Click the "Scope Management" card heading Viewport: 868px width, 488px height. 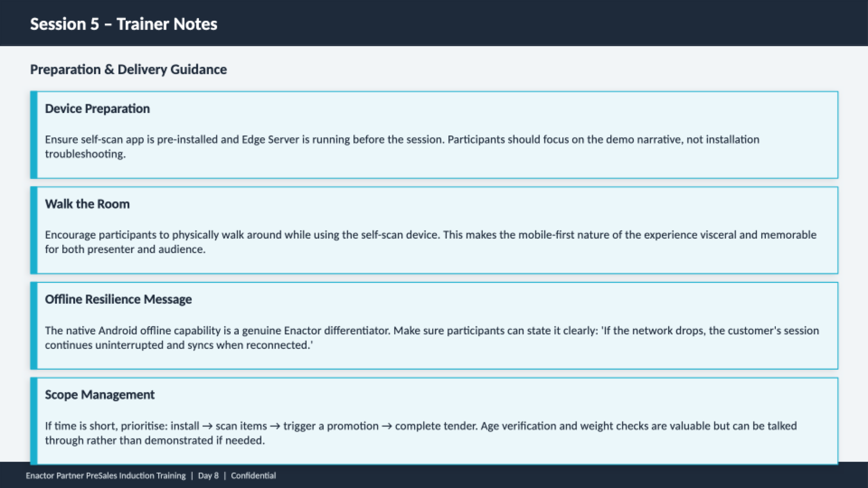(x=99, y=395)
